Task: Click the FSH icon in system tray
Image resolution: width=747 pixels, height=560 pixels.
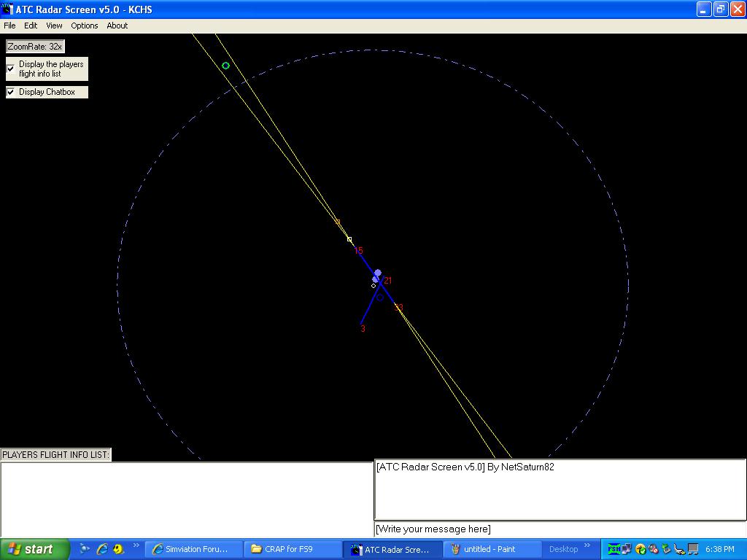Action: 614,549
